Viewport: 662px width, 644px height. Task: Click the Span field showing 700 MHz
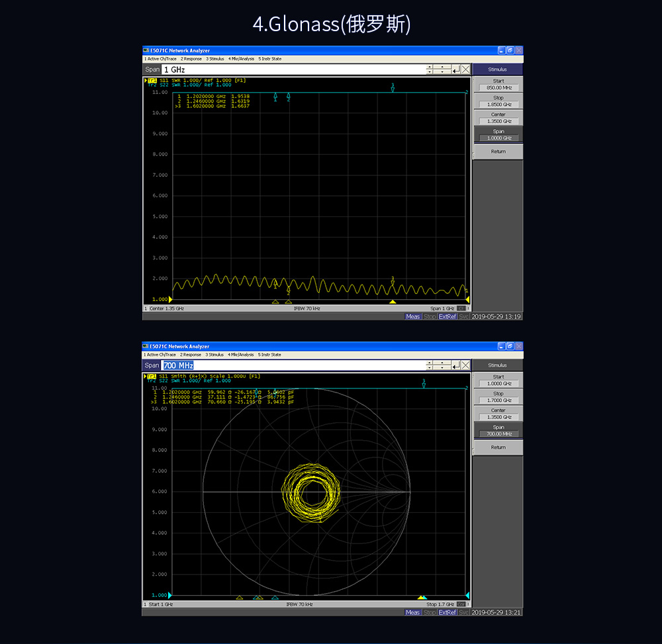point(178,365)
